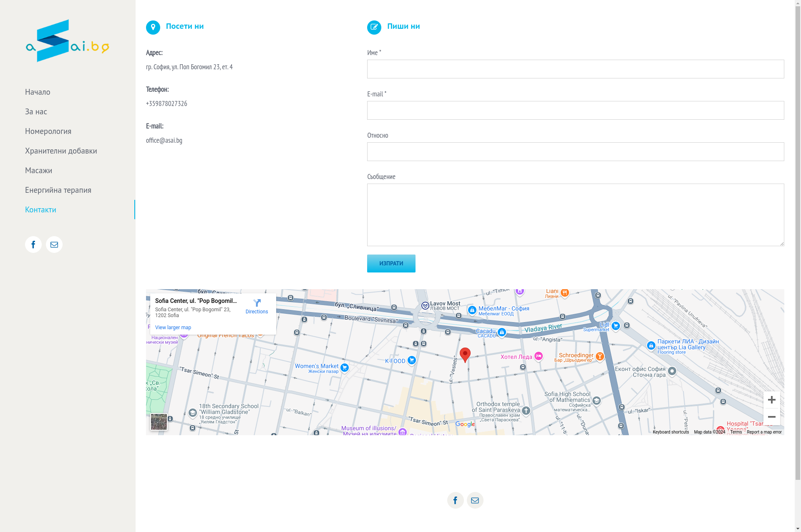Switch map to satellite view thumbnail
This screenshot has height=532, width=801.
159,422
